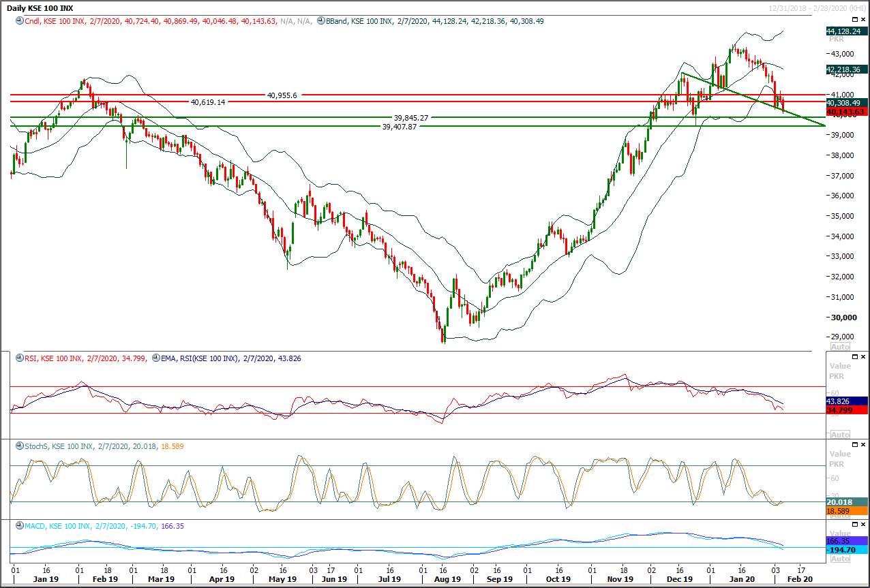Image resolution: width=870 pixels, height=588 pixels.
Task: Toggle Auto scaling on the price axis
Action: tap(841, 346)
